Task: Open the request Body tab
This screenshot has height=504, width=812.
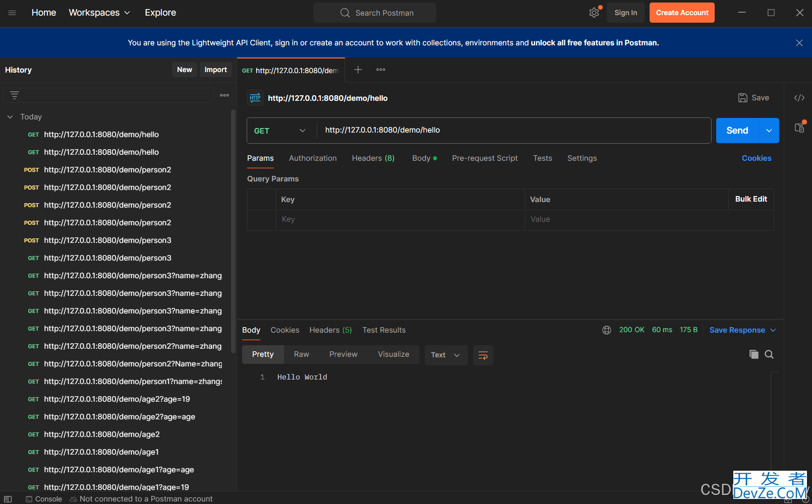Action: pyautogui.click(x=424, y=158)
